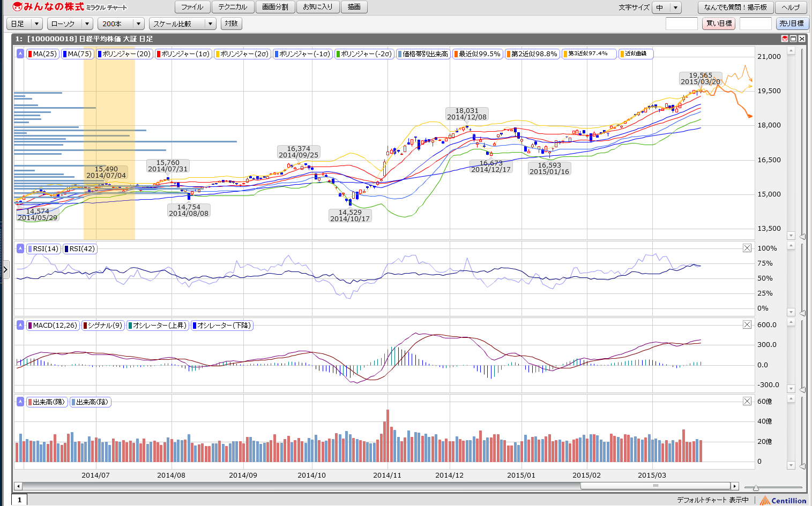Close the RSI indicator panel
Image resolution: width=812 pixels, height=506 pixels.
click(x=747, y=248)
